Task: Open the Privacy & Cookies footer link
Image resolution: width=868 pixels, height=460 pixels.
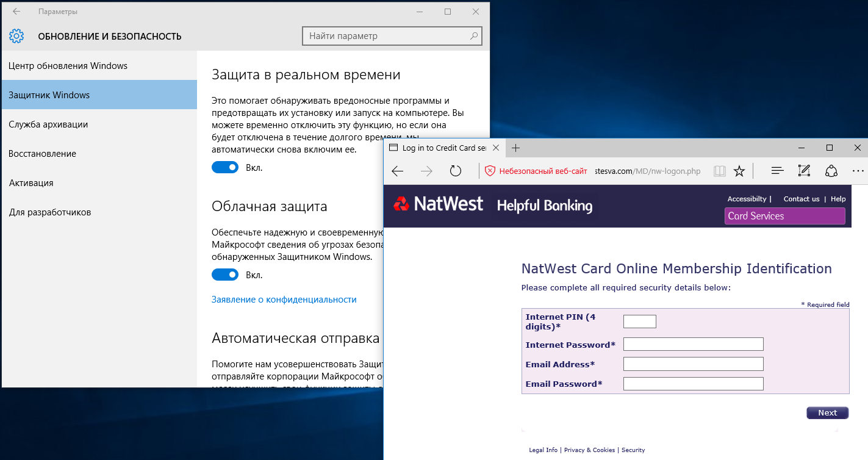Action: (x=589, y=450)
